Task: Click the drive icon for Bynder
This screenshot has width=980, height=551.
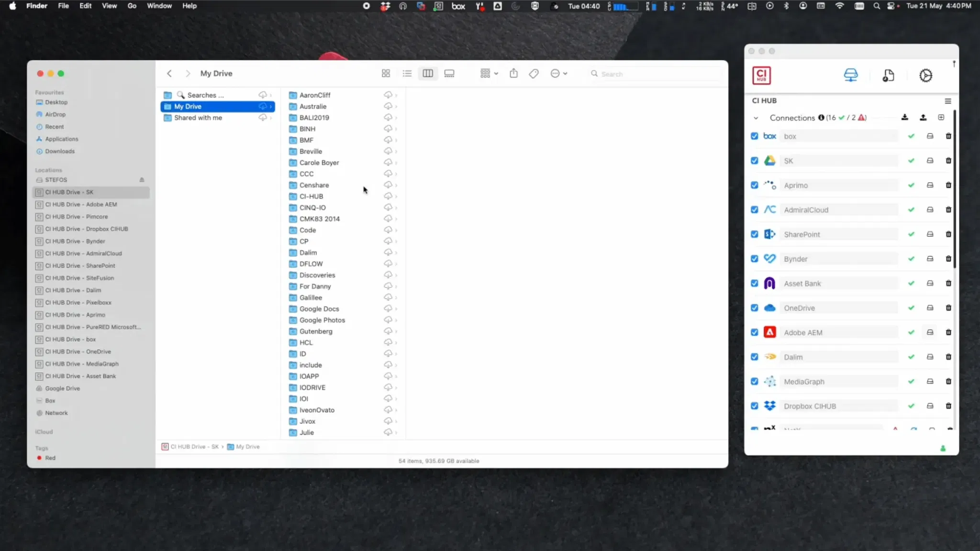Action: (x=930, y=259)
